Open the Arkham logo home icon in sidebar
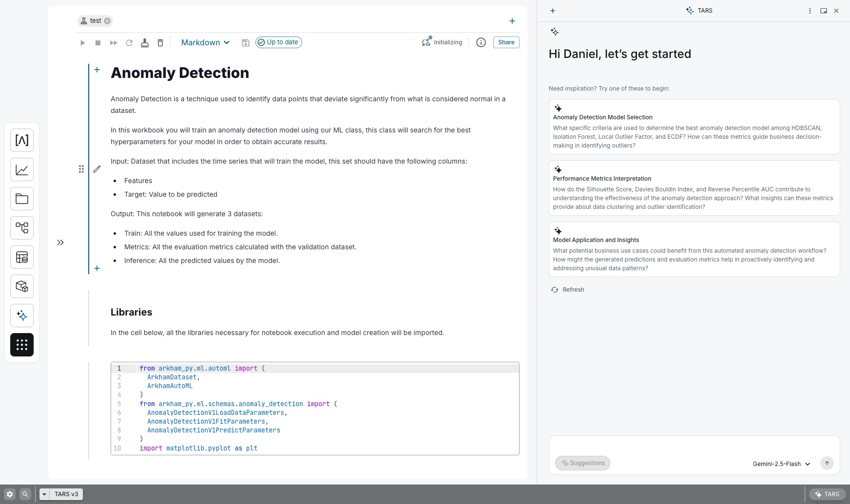This screenshot has height=504, width=850. click(x=22, y=140)
